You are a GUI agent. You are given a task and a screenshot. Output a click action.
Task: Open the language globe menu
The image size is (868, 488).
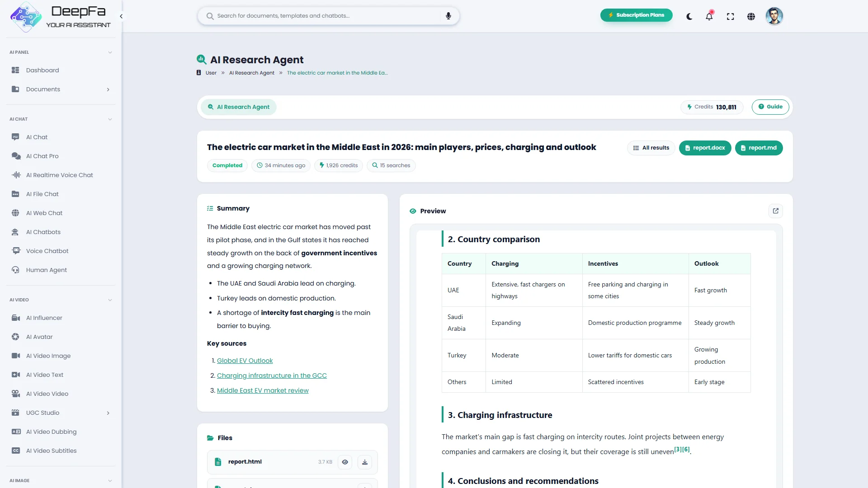click(x=751, y=16)
